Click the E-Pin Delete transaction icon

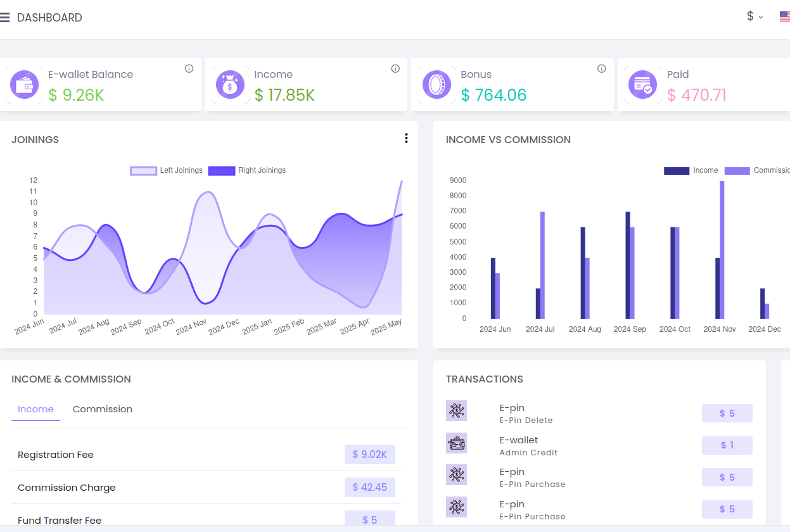[x=456, y=410]
